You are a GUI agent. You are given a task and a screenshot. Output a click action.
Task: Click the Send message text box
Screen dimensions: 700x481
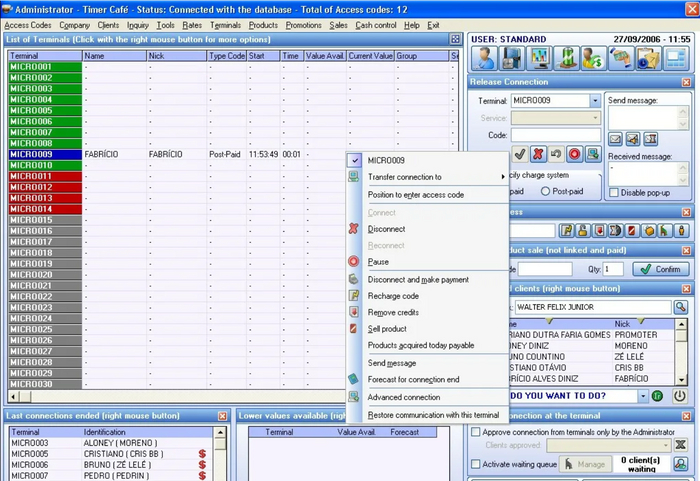[643, 118]
